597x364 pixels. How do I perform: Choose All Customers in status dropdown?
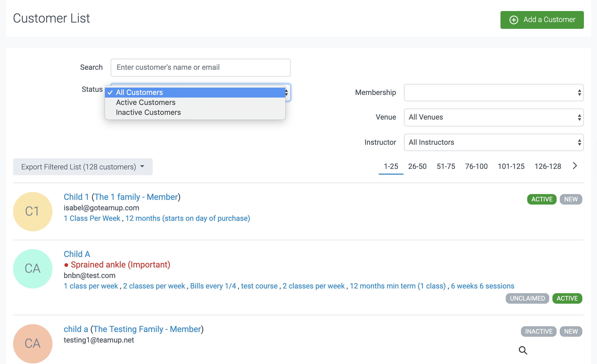139,92
